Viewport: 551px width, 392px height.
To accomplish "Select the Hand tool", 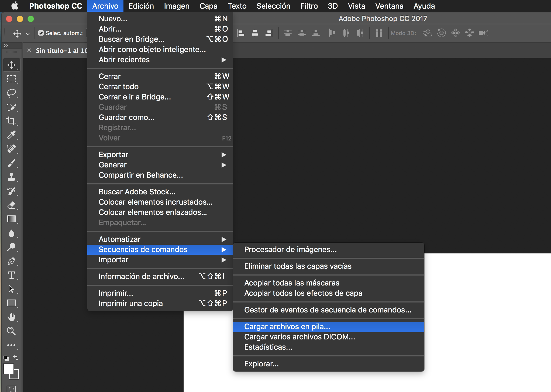I will pyautogui.click(x=11, y=317).
